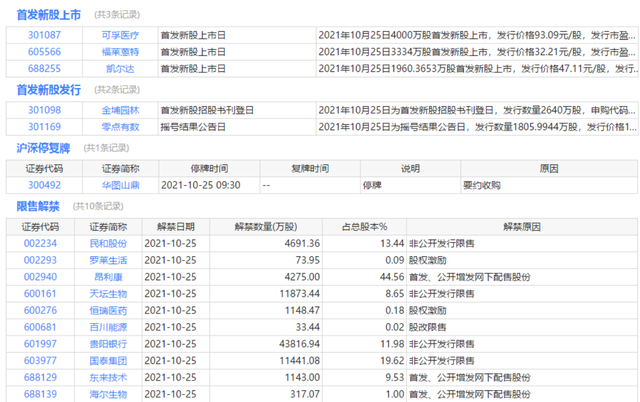
Task: Click the 解禁数量(万股) column header
Action: click(x=266, y=227)
